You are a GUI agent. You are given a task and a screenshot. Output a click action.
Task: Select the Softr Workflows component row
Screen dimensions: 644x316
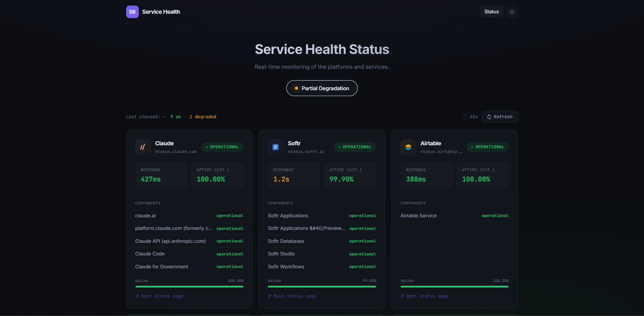tap(322, 266)
